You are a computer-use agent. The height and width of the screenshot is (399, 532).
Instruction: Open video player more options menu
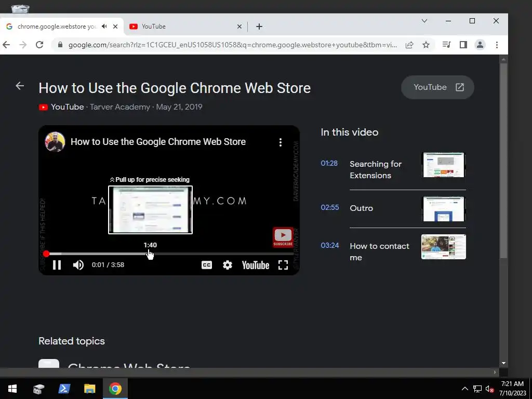point(280,142)
